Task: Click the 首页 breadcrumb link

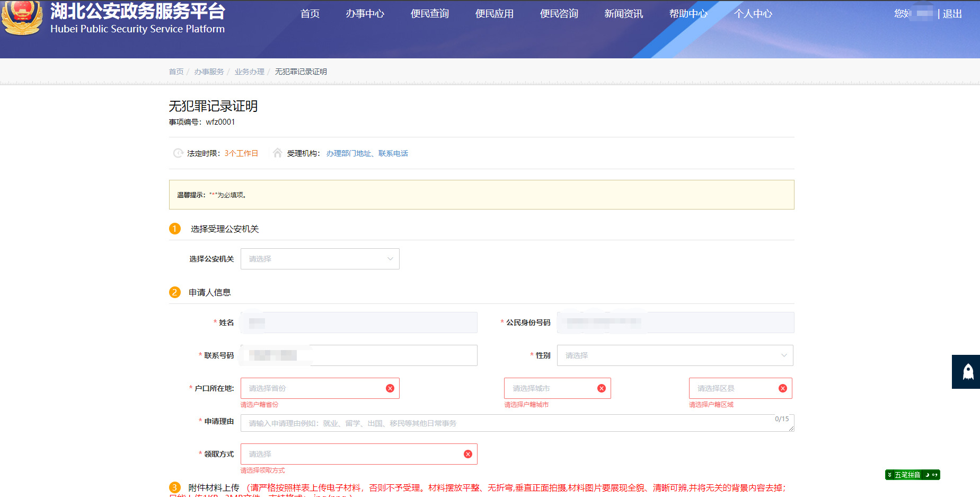Action: click(176, 72)
